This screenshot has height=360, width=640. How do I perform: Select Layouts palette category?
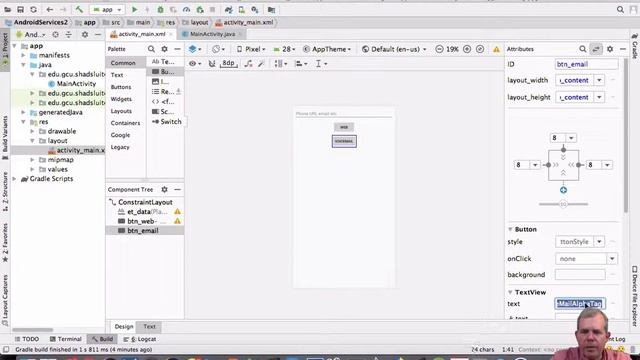tap(121, 111)
